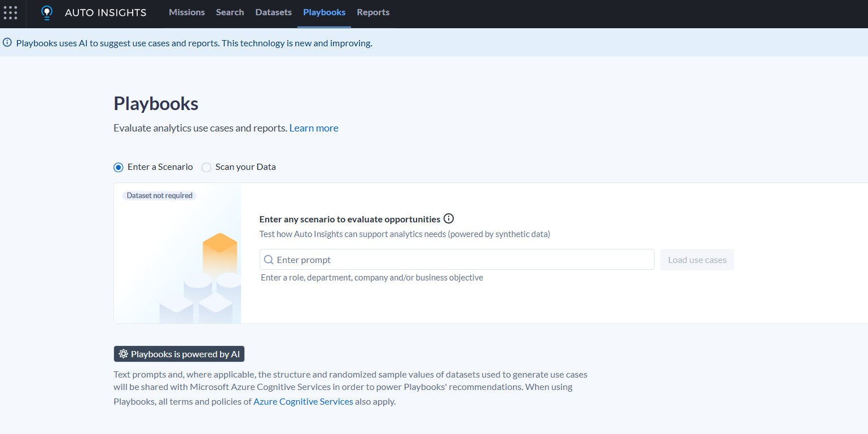Go to the Reports section
868x434 pixels.
372,12
